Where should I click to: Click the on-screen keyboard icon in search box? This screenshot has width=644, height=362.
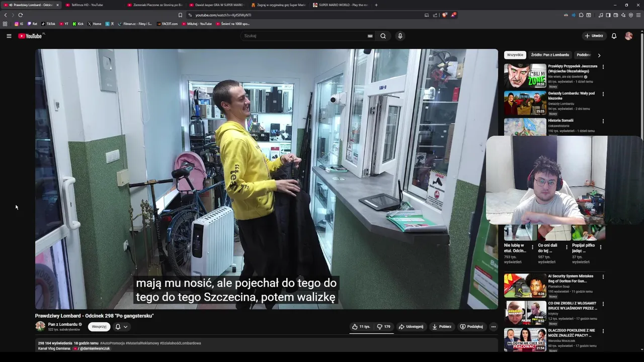tap(370, 36)
